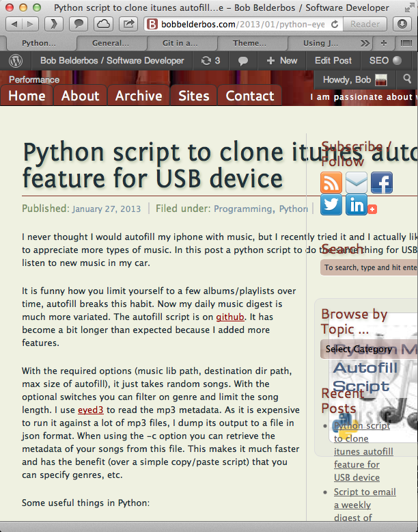Open the Performance menu
This screenshot has height=532, width=418.
click(x=34, y=79)
